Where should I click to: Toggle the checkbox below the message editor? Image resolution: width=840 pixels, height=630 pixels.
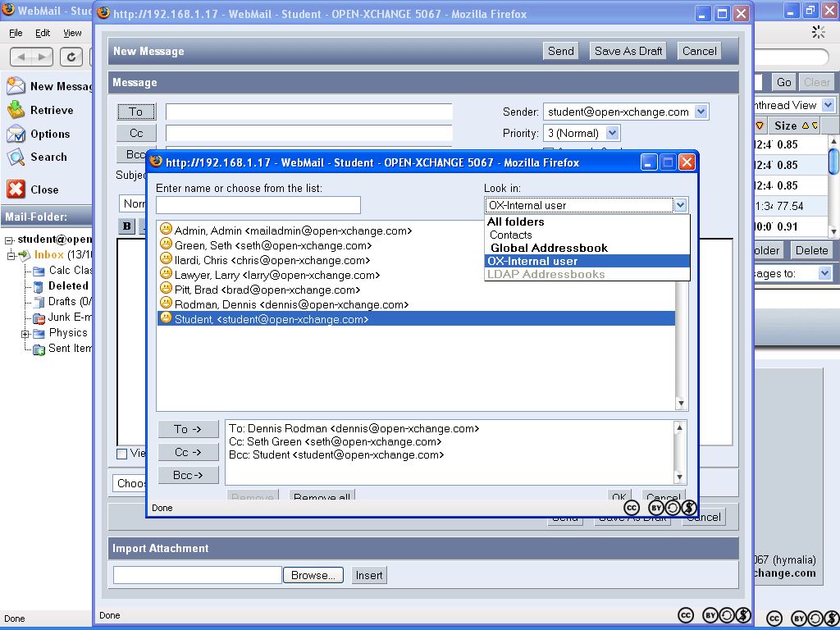pyautogui.click(x=122, y=454)
